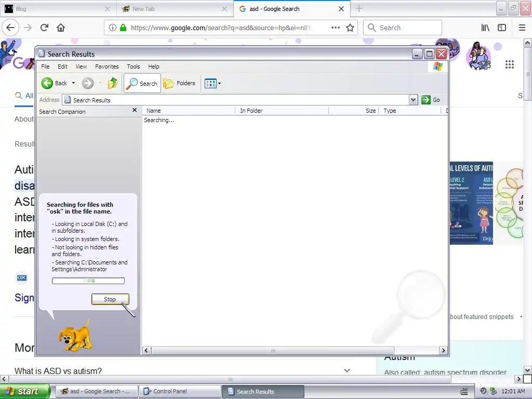Click the Search Results taskbar button
Screen dimensions: 532x399
tap(263, 391)
